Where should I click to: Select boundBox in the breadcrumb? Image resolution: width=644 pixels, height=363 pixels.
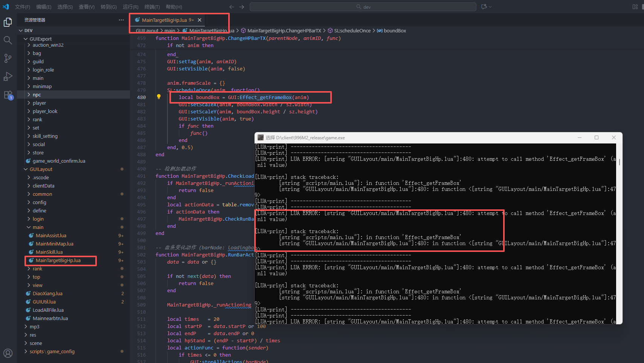[394, 31]
